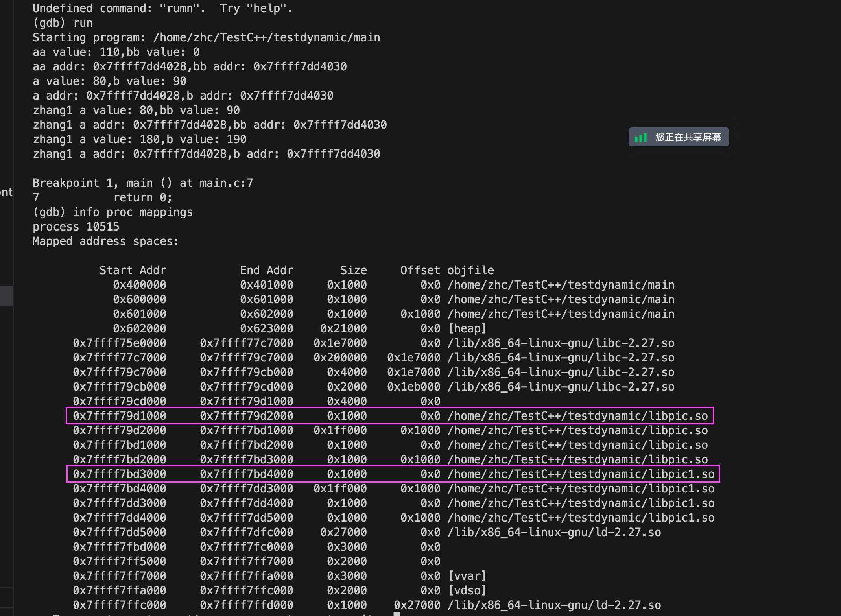Click the 'Size' column header text
This screenshot has height=616, width=841.
(x=353, y=270)
